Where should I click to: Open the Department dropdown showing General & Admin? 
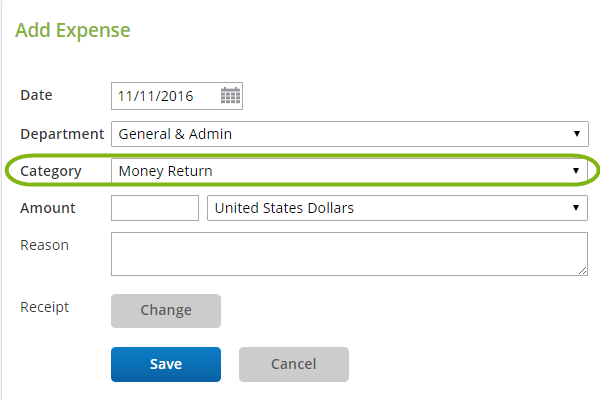[x=350, y=134]
